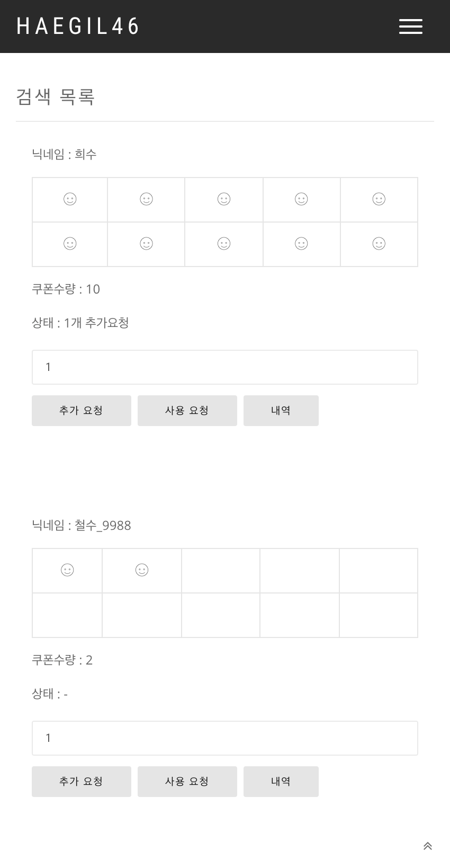This screenshot has height=868, width=450.
Task: Click the middle smiley in 희수's top row
Action: pyautogui.click(x=224, y=199)
